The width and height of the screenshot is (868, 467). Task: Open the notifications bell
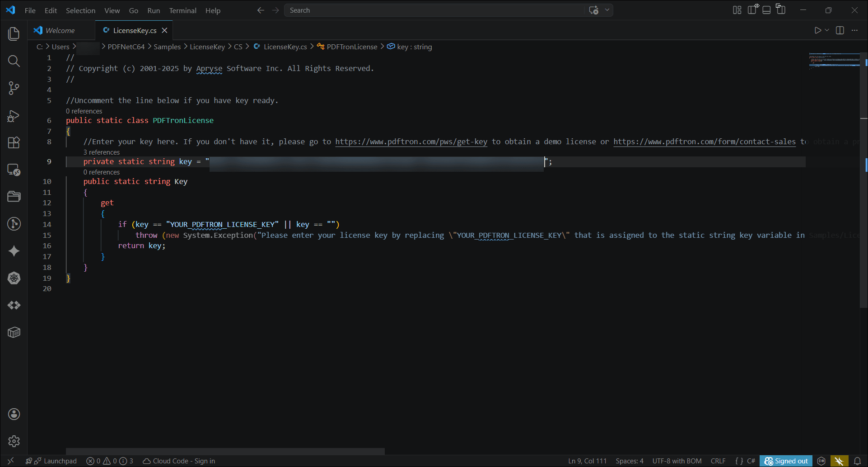857,461
